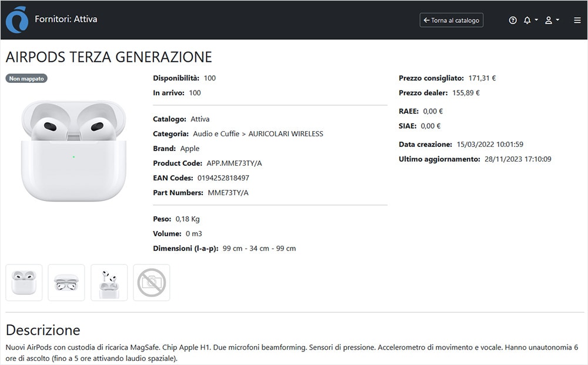588x365 pixels.
Task: Click the Part Number MME73TY/A value
Action: [x=228, y=193]
